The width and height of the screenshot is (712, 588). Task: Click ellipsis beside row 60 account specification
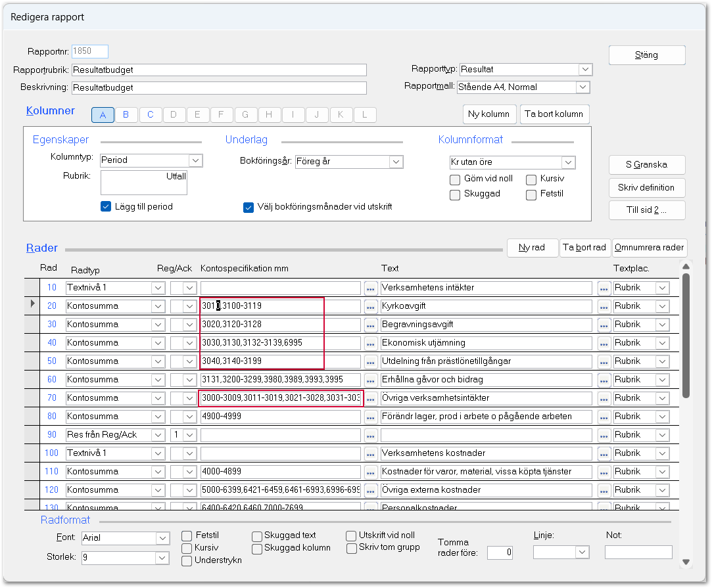pyautogui.click(x=371, y=380)
